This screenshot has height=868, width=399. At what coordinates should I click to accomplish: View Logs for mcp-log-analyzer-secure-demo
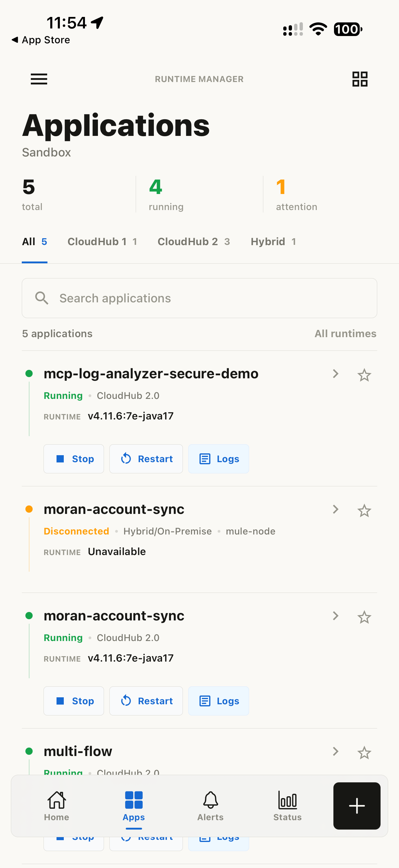click(x=219, y=459)
